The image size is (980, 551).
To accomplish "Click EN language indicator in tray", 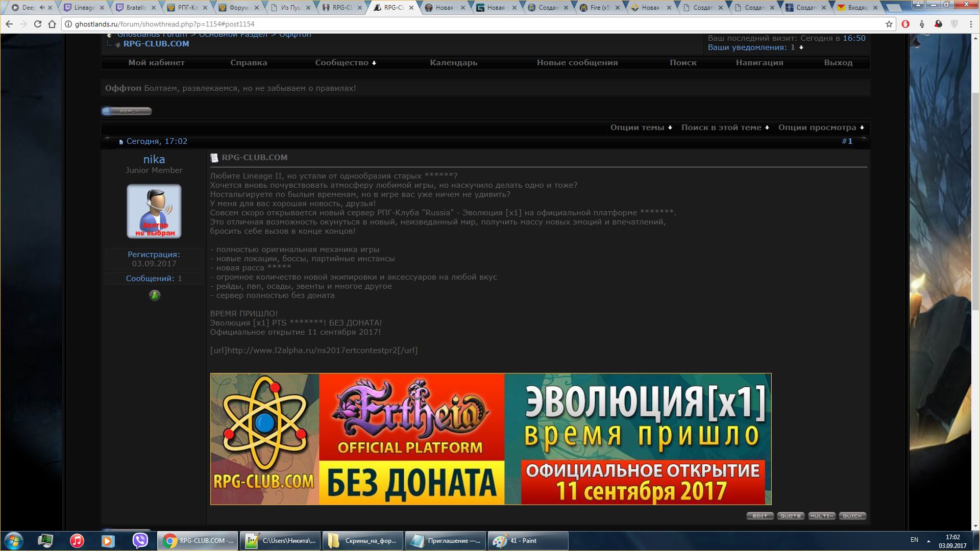I will [914, 540].
